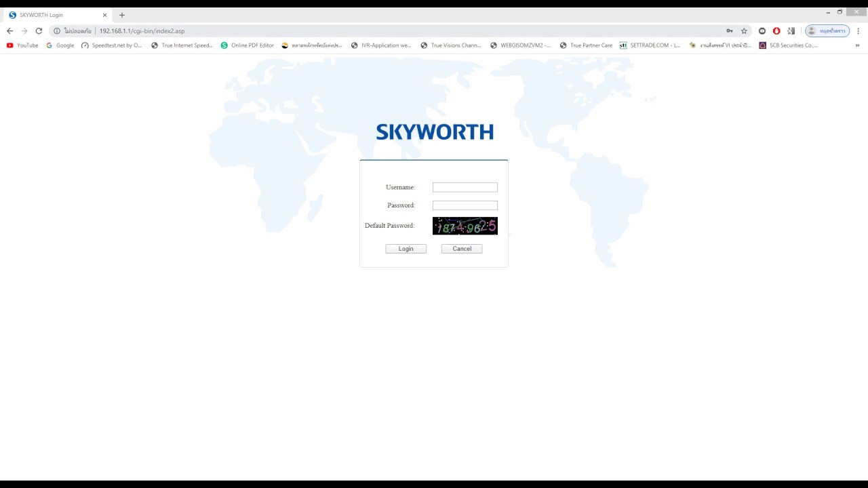This screenshot has width=868, height=488.
Task: Click the gray square extension icon
Action: (791, 31)
